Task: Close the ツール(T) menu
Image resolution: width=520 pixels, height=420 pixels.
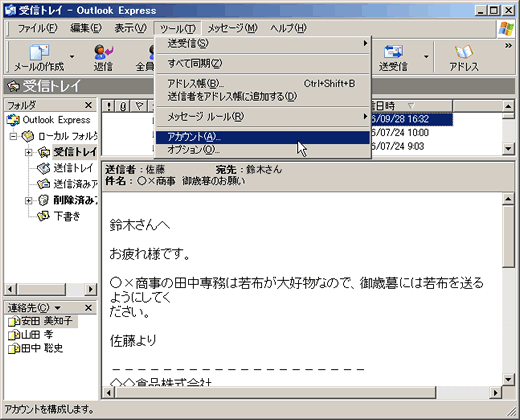Action: (x=177, y=28)
